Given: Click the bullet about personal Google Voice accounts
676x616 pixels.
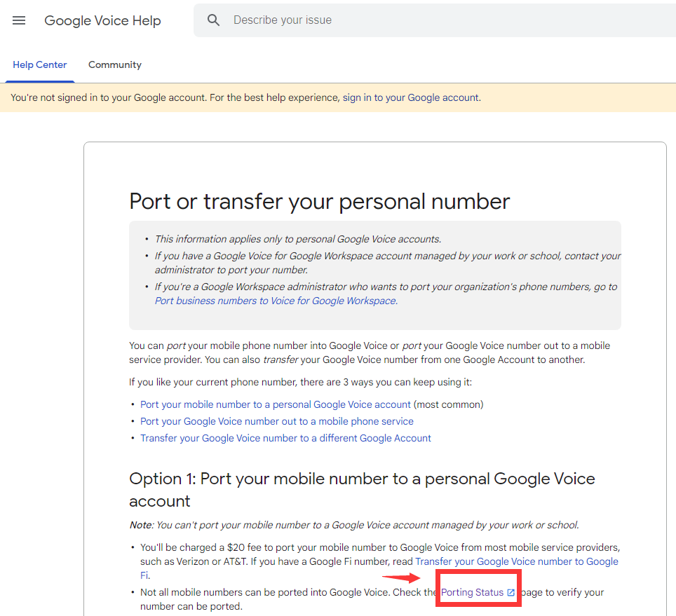Looking at the screenshot, I should tap(297, 239).
